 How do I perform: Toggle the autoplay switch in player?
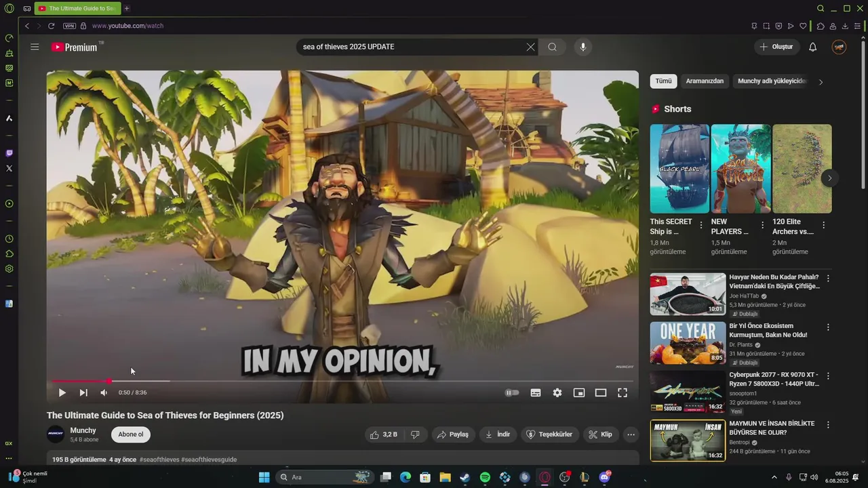pyautogui.click(x=512, y=392)
